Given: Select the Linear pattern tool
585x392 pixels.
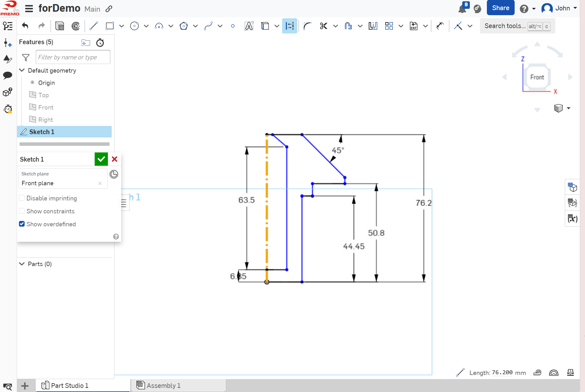Looking at the screenshot, I should 389,26.
